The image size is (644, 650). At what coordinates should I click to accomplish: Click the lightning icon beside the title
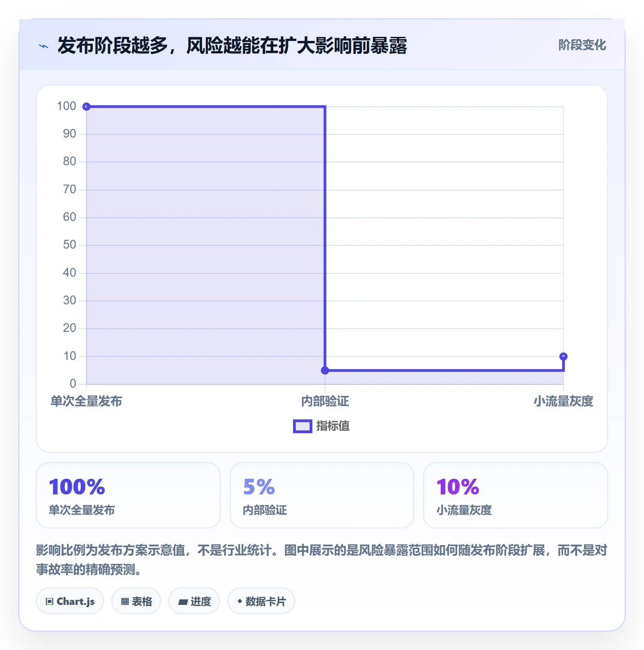[x=44, y=46]
